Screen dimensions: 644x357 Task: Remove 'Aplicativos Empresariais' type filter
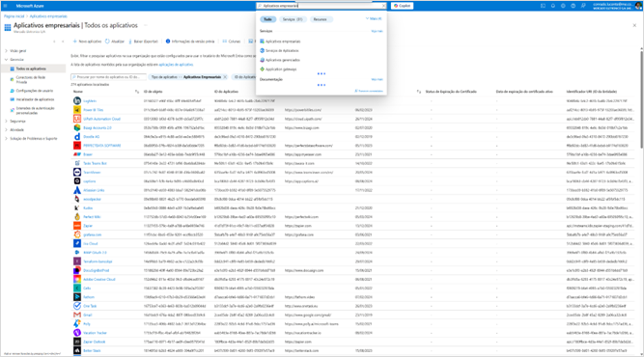[225, 77]
